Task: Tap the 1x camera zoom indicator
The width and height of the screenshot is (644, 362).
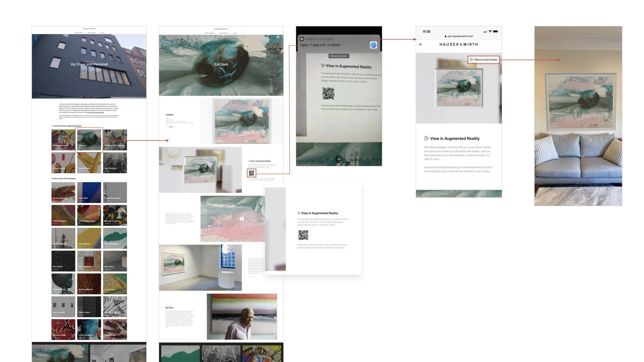Action: tap(339, 159)
